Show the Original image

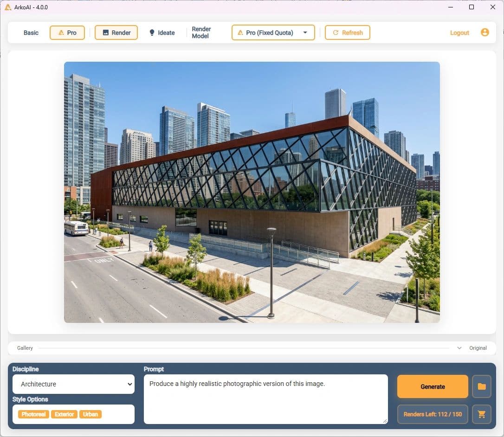tap(478, 348)
